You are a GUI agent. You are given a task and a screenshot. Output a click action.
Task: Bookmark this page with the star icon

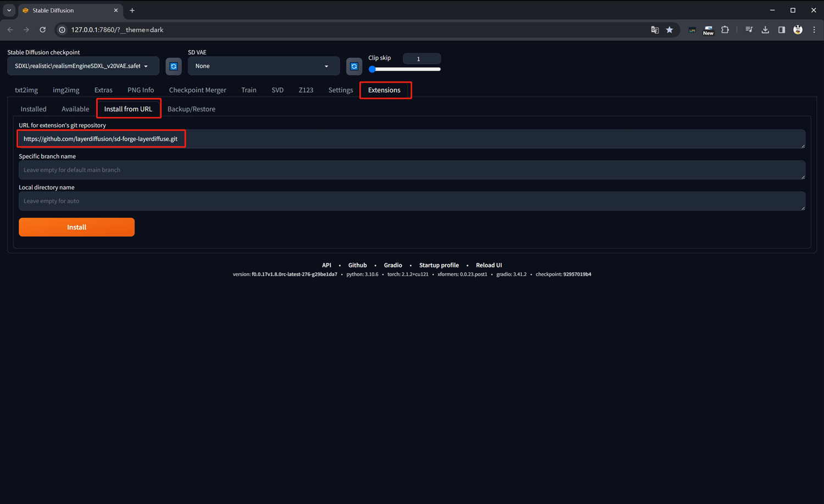click(x=669, y=30)
